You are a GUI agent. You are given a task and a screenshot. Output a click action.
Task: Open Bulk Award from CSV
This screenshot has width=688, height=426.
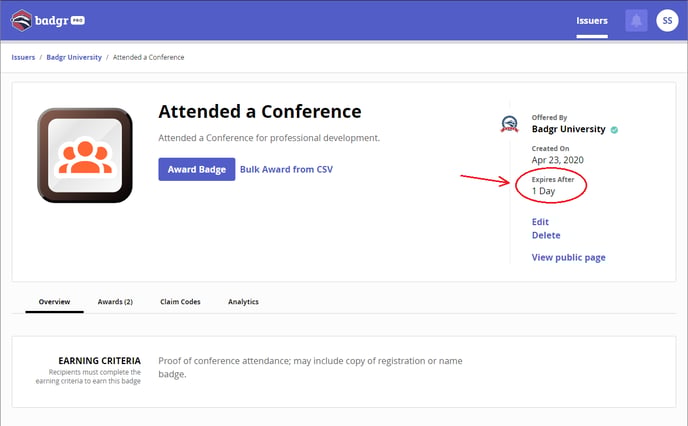coord(286,169)
